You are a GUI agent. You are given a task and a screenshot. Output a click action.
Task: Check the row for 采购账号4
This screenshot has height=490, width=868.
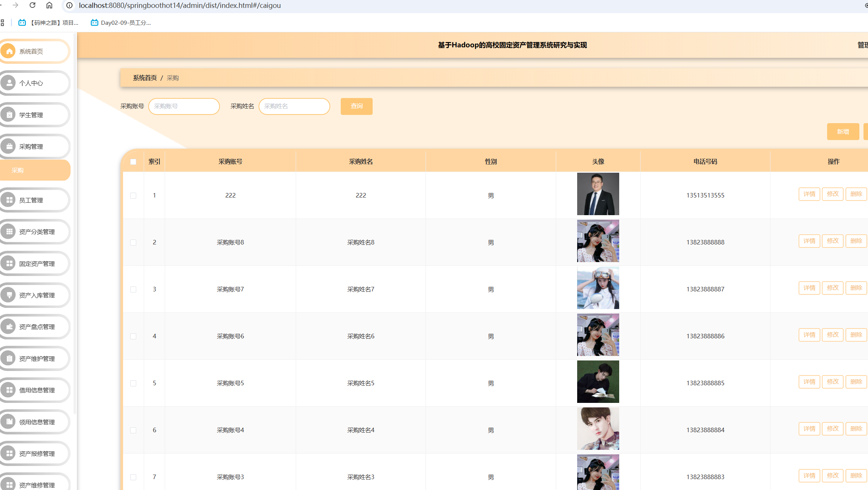click(x=133, y=430)
